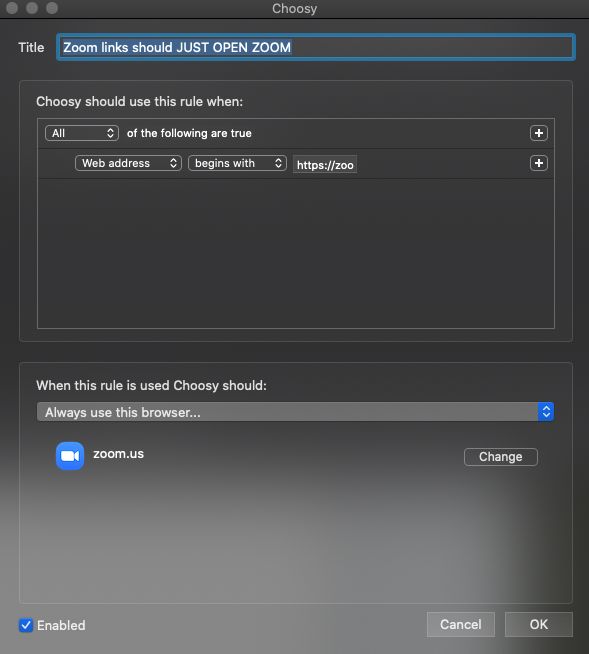Add a condition with the top plus button
Viewport: 589px width, 654px height.
click(x=539, y=133)
